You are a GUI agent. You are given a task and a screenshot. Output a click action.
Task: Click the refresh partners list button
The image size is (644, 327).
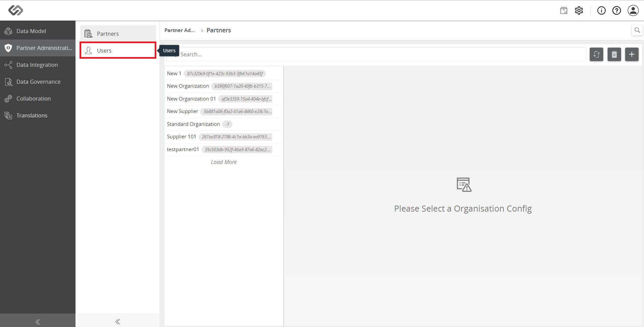click(596, 54)
